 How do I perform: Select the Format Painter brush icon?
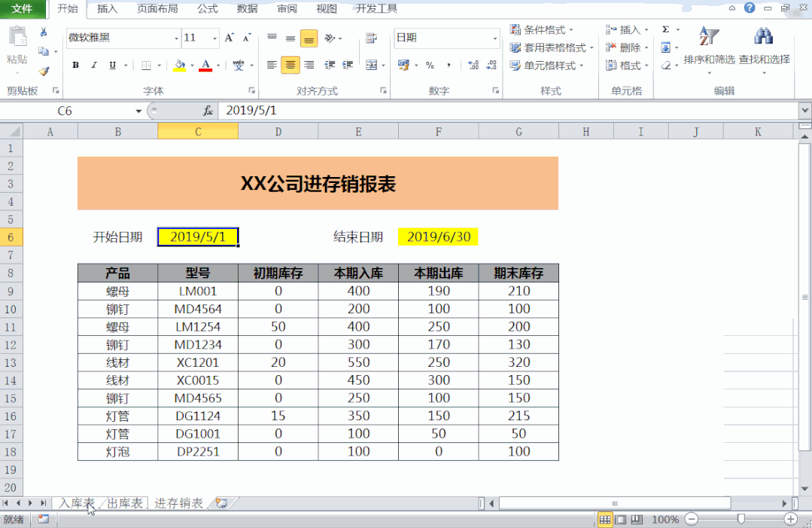[x=44, y=72]
